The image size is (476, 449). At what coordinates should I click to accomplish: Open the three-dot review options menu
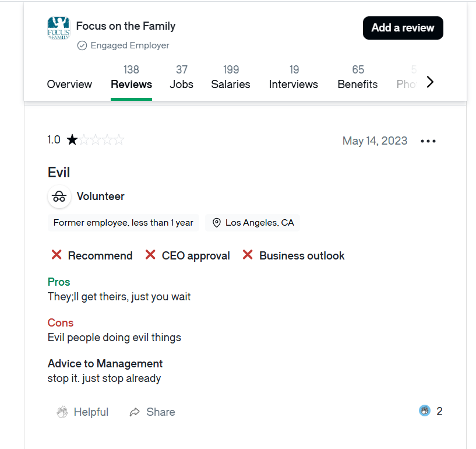[428, 141]
